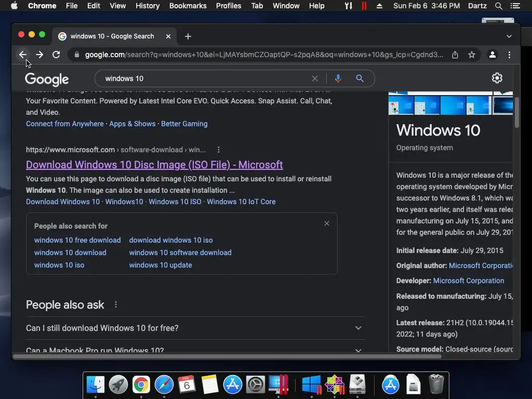
Task: Open Spotlight search in menu bar
Action: coord(498,6)
